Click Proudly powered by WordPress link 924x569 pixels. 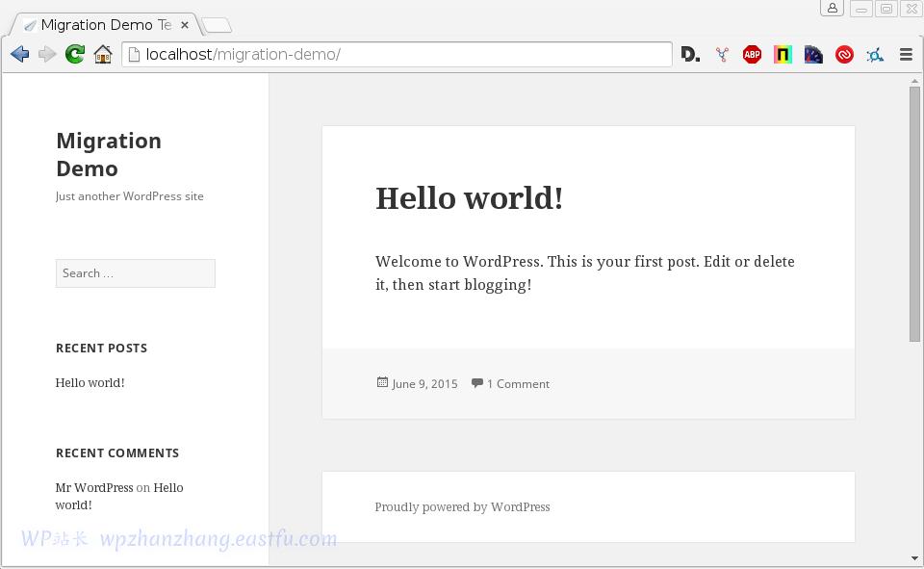pyautogui.click(x=463, y=507)
